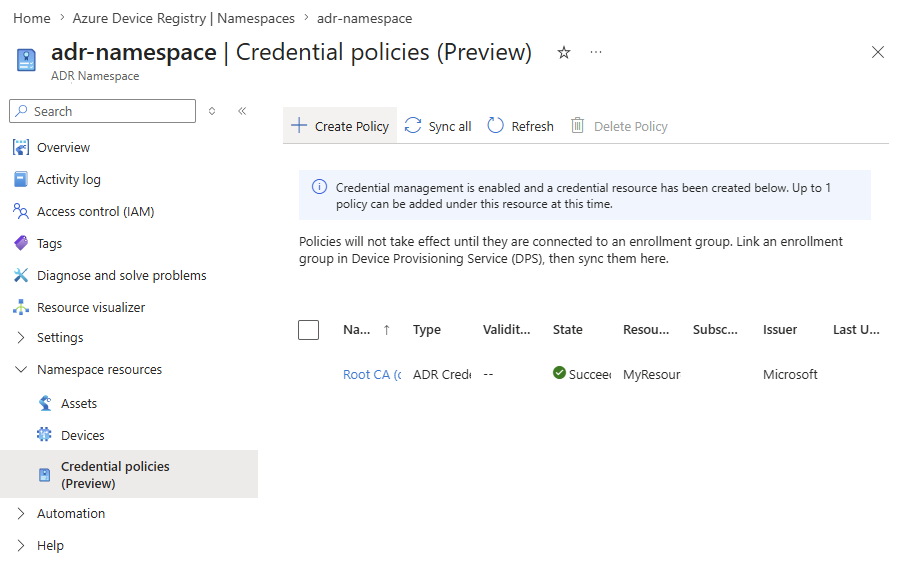Open Activity log
This screenshot has width=900, height=568.
tap(68, 180)
